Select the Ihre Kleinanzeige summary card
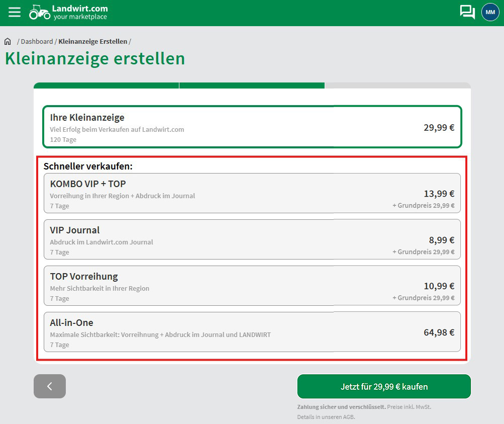 [252, 127]
